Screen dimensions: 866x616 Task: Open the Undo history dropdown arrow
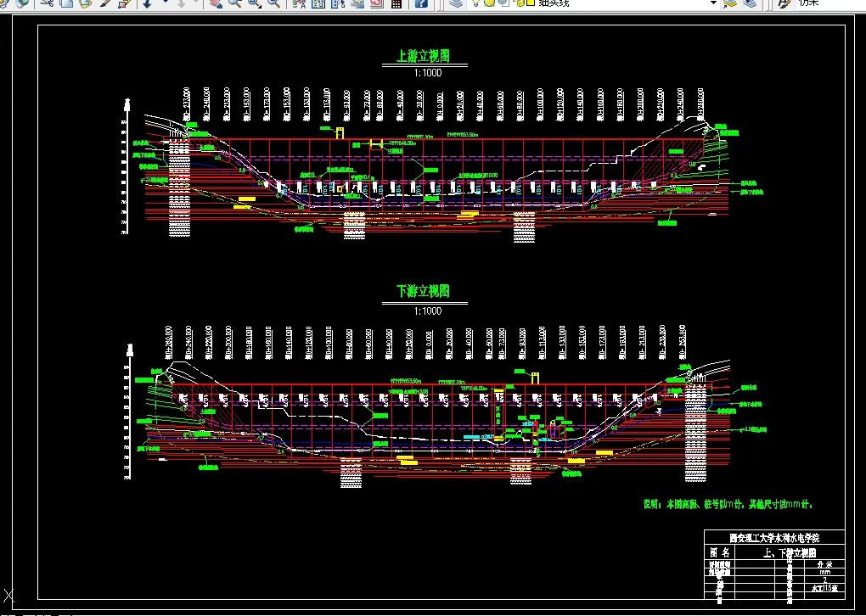pos(166,3)
